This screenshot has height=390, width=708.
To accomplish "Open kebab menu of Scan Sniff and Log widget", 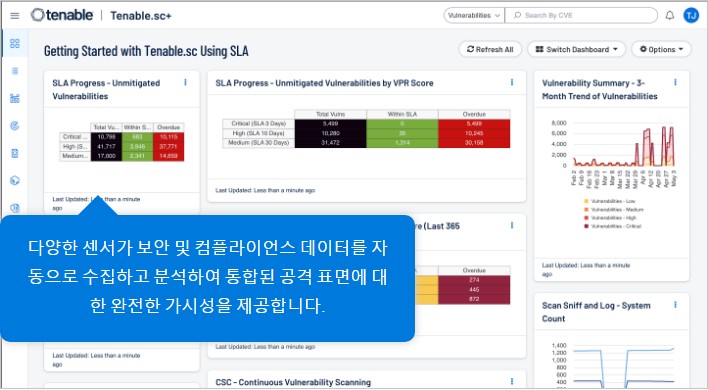I will point(675,305).
